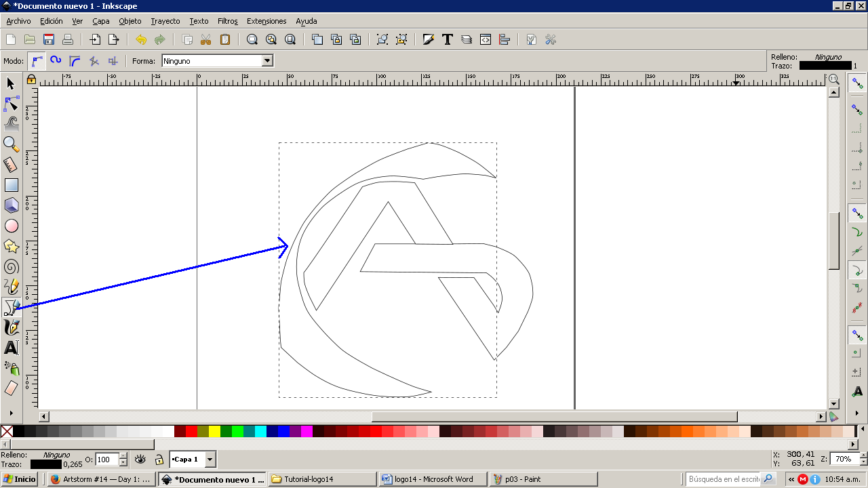868x488 pixels.
Task: Pick the cyan palette swatch
Action: click(260, 431)
